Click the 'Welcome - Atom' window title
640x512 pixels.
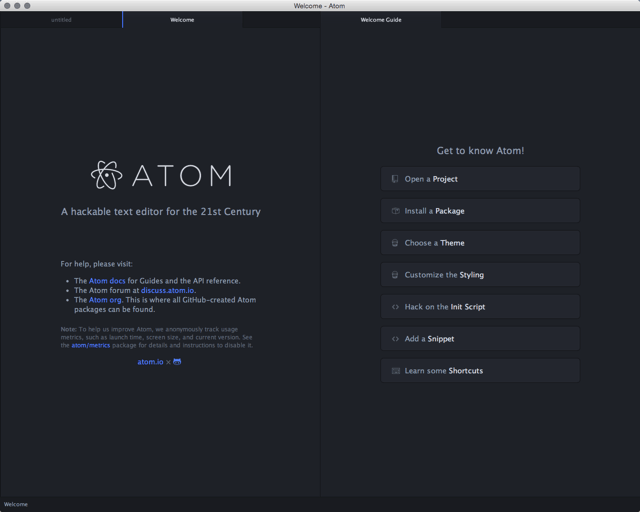(x=319, y=6)
